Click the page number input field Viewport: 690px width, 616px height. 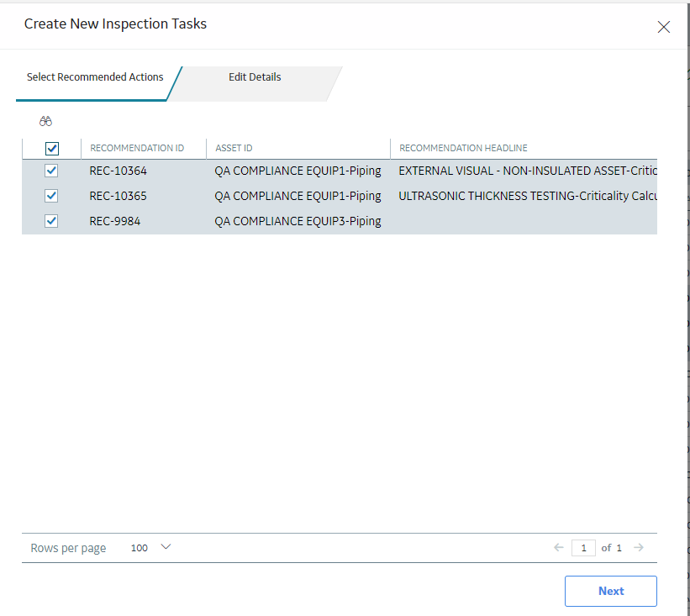(583, 548)
